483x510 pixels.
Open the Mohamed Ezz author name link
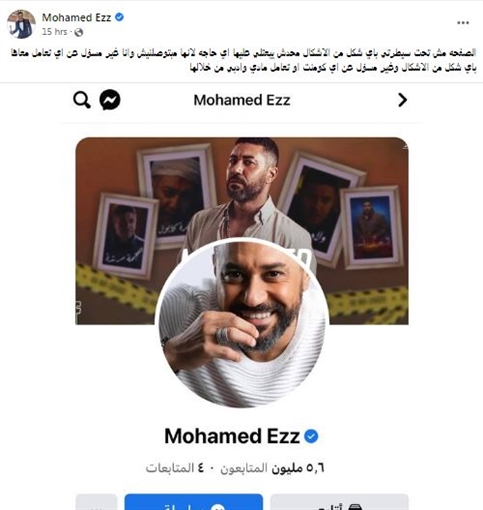[77, 17]
